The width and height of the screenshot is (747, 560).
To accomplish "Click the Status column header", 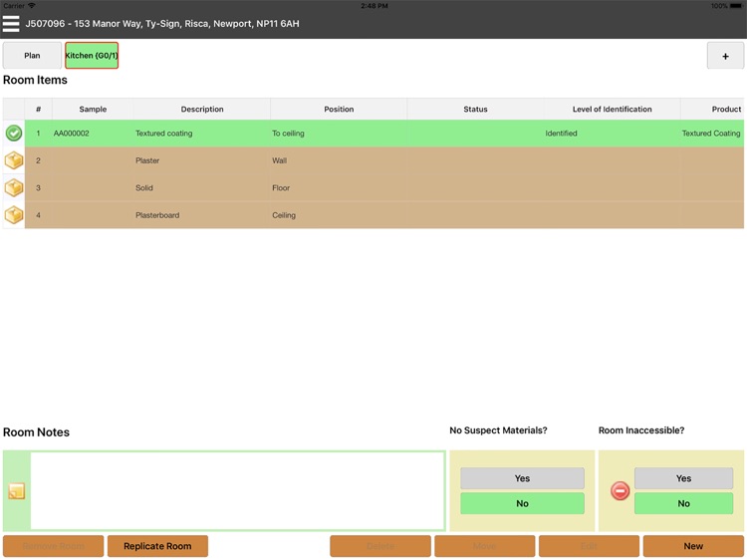I will 475,110.
